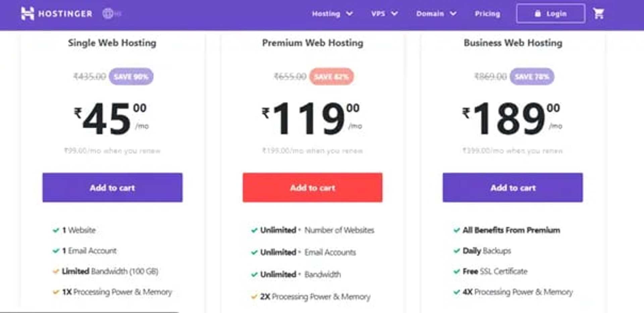Expand the Hosting dropdown chevron

click(350, 13)
